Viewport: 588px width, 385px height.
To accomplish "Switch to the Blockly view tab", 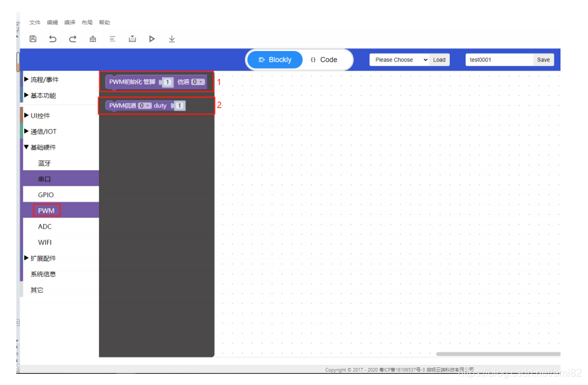I will tap(275, 60).
